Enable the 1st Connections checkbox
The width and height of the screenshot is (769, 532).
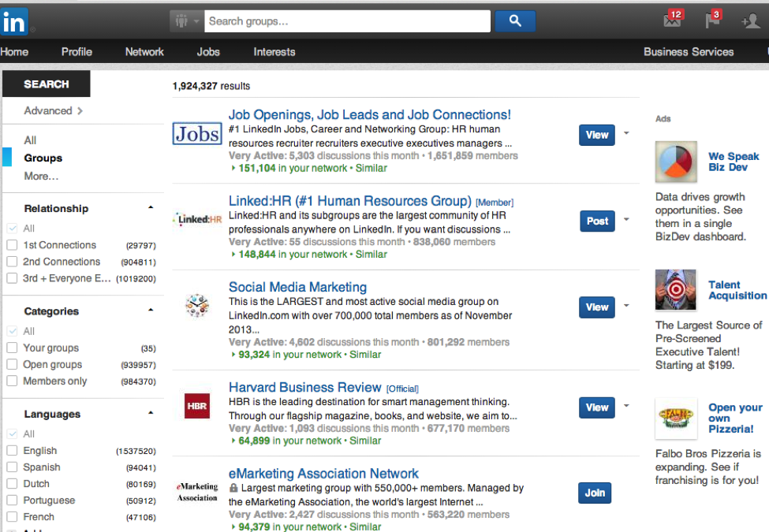pyautogui.click(x=12, y=245)
